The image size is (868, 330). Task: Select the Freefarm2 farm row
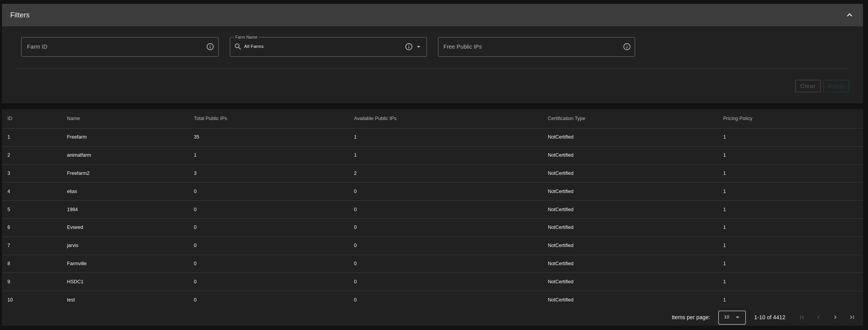click(x=78, y=173)
